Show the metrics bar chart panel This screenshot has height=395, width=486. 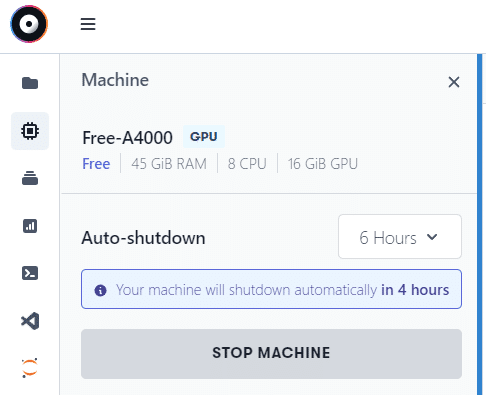click(x=30, y=226)
